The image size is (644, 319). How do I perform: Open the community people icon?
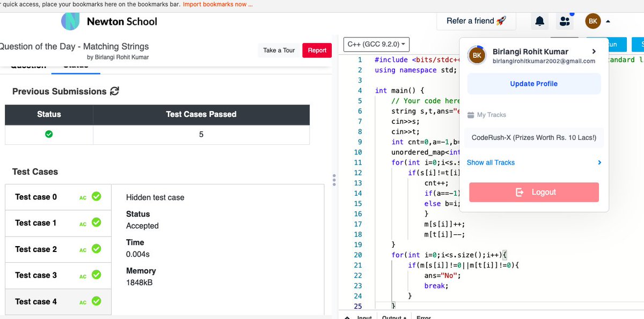pyautogui.click(x=565, y=21)
